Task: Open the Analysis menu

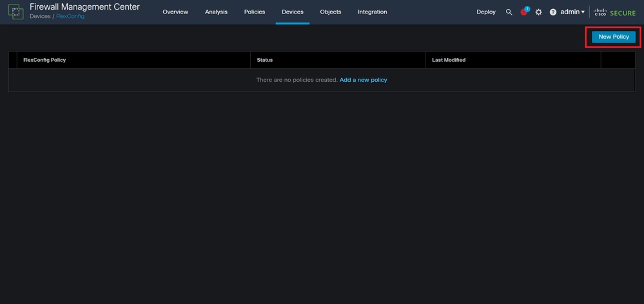Action: pos(216,12)
